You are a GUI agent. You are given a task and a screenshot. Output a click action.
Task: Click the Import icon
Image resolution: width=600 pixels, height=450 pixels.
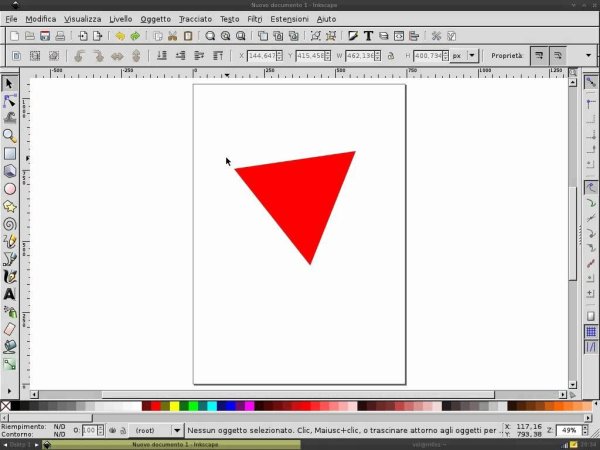pyautogui.click(x=83, y=36)
